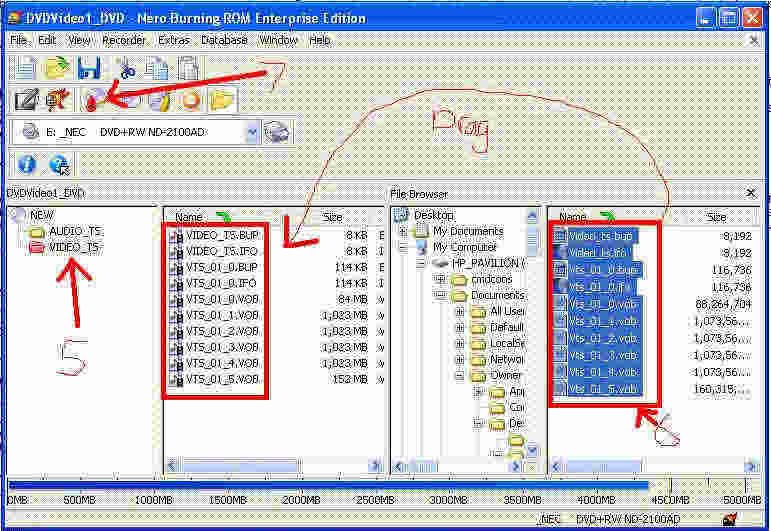The width and height of the screenshot is (771, 531).
Task: Click the orange disc toolbar icon
Action: [190, 100]
